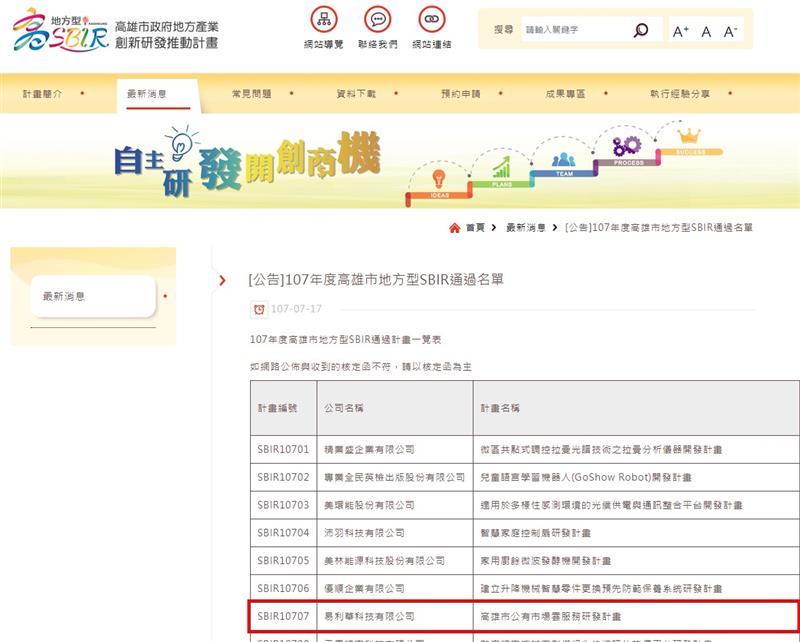Click company 美林能源科技股份有限公司
This screenshot has width=800, height=642.
[385, 561]
